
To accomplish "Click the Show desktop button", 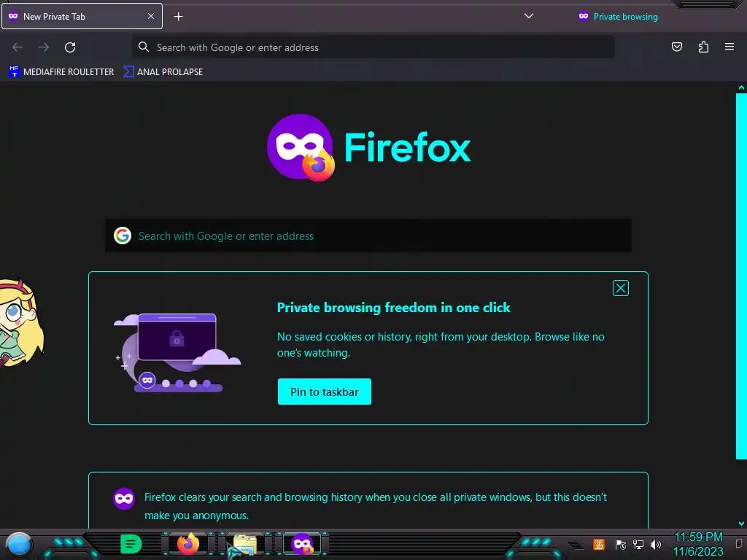I will coord(740,544).
